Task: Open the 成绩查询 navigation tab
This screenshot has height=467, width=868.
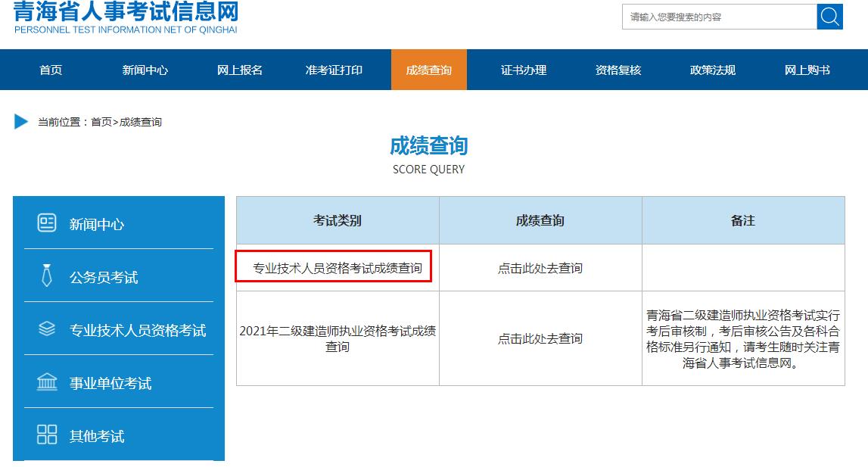Action: click(x=428, y=69)
